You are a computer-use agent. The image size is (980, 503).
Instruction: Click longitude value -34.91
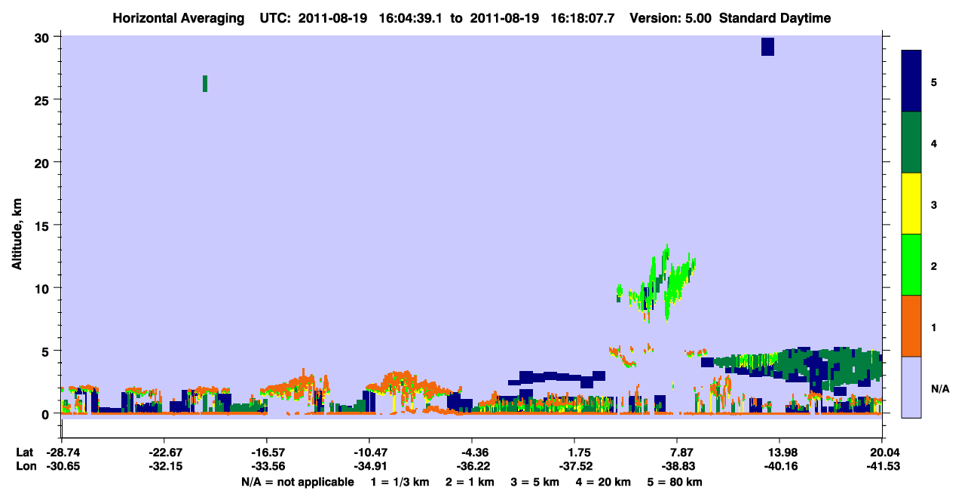369,466
